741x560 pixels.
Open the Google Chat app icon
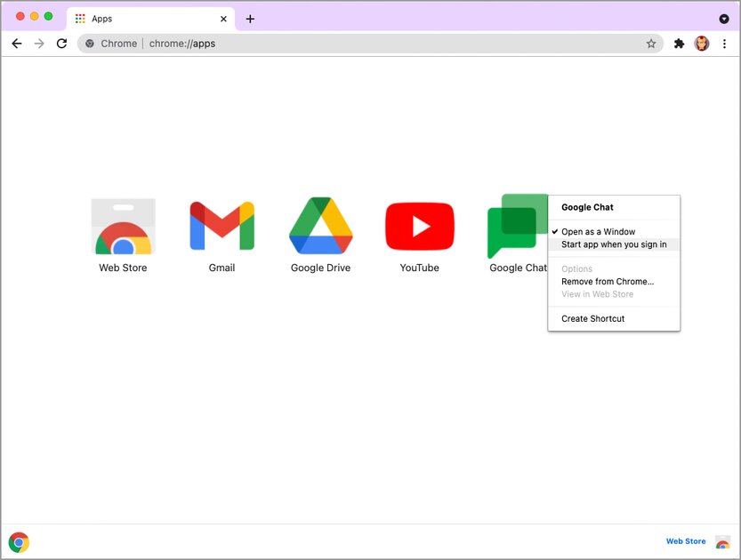pos(518,226)
